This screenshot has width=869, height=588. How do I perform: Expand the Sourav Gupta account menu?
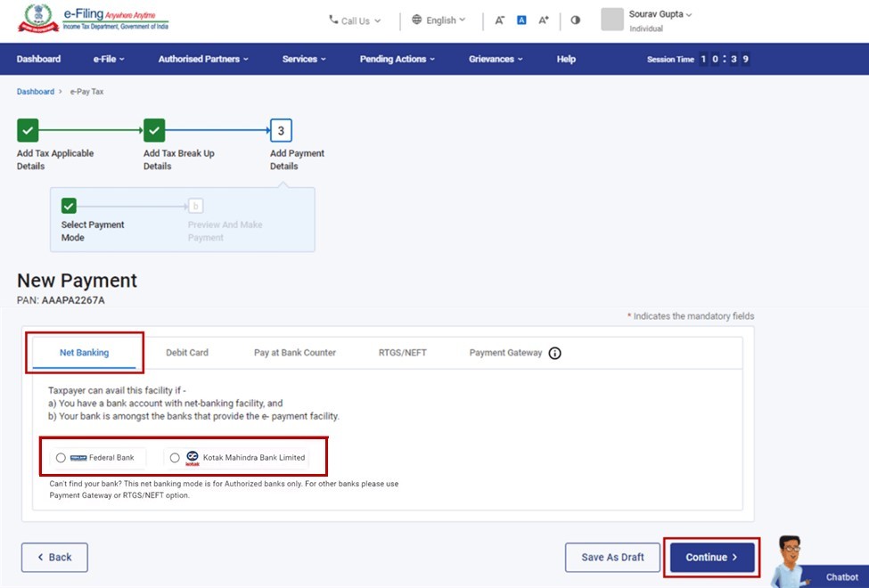point(660,14)
